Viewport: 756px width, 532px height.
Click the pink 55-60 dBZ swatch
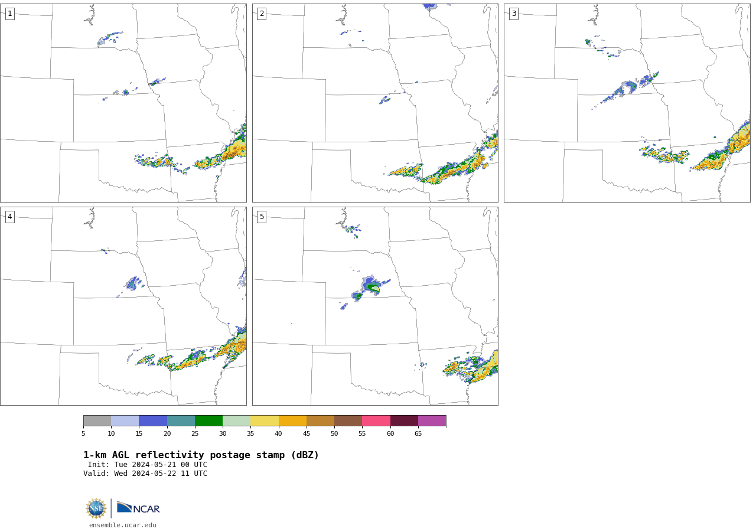pos(376,420)
